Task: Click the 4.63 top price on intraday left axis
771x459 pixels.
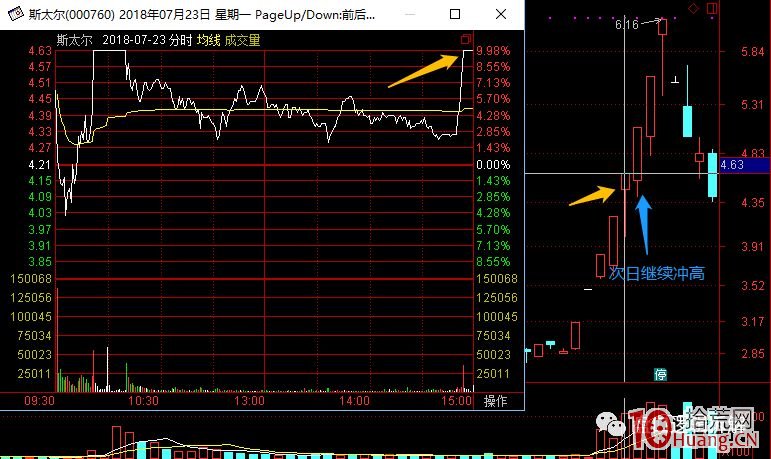Action: 39,51
